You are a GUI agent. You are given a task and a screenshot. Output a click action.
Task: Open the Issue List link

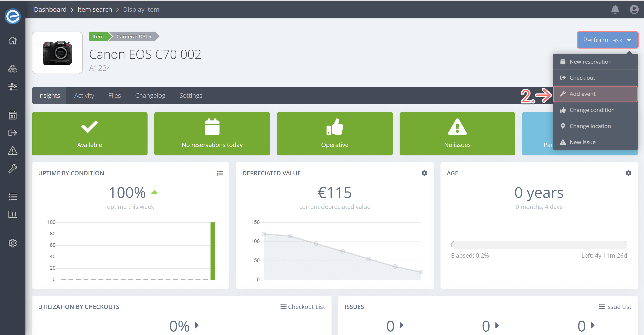tap(615, 307)
